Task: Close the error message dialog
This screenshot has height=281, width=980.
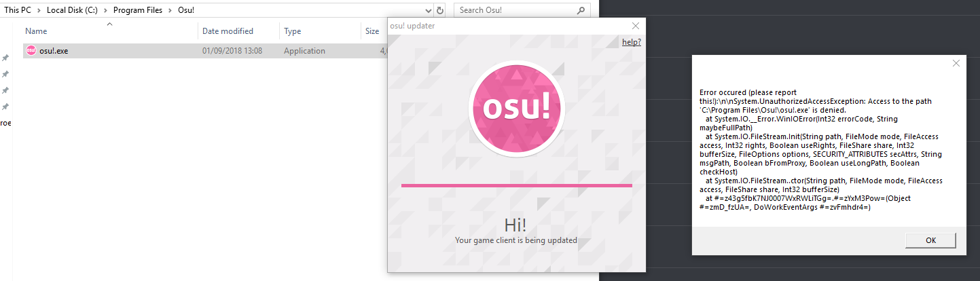Action: (x=956, y=63)
